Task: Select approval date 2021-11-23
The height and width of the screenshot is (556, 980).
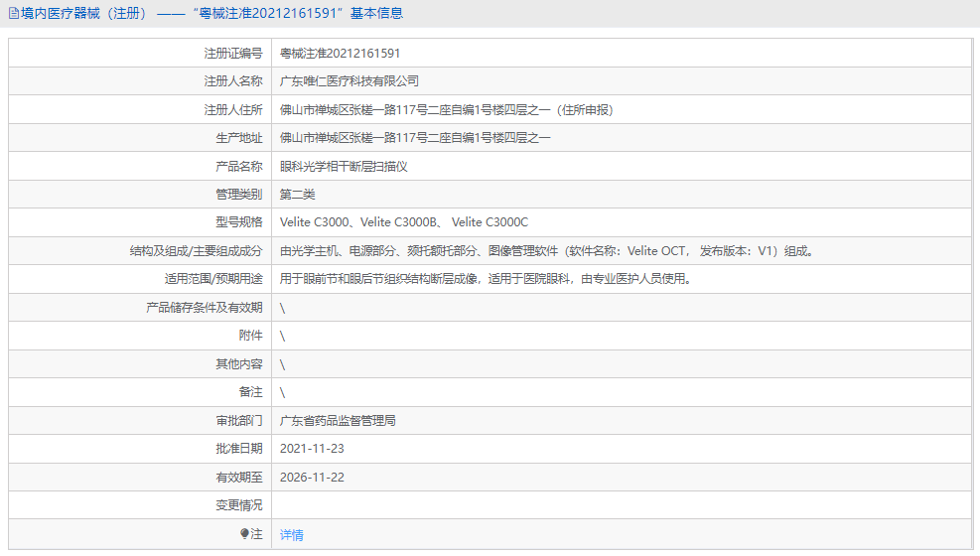Action: [x=312, y=449]
